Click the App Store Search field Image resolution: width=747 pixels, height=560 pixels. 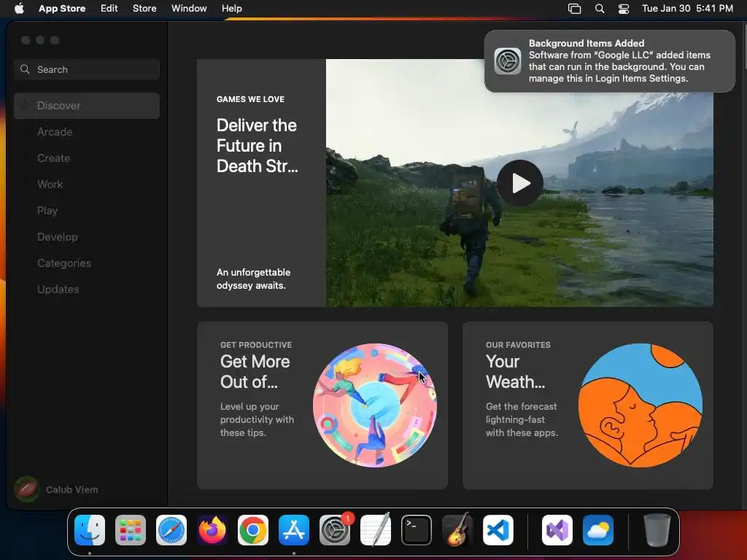pyautogui.click(x=87, y=69)
